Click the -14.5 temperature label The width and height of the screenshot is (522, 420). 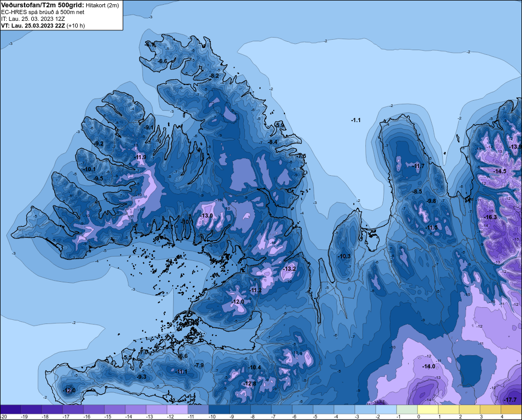(500, 171)
